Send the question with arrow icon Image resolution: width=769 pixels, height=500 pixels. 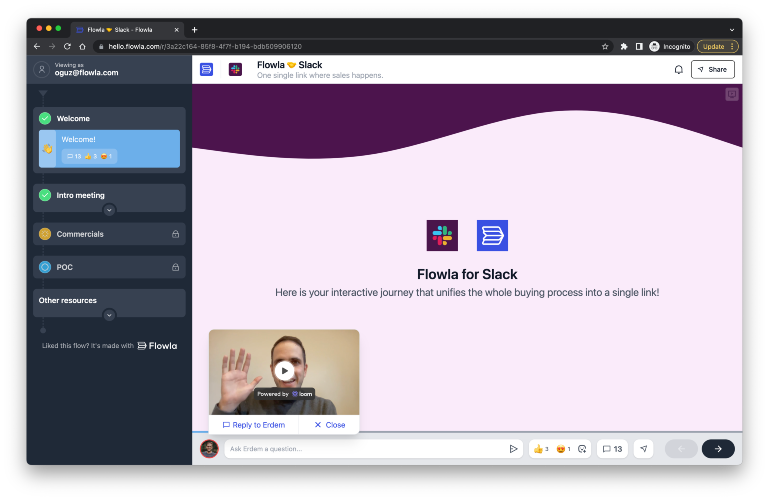tap(513, 449)
